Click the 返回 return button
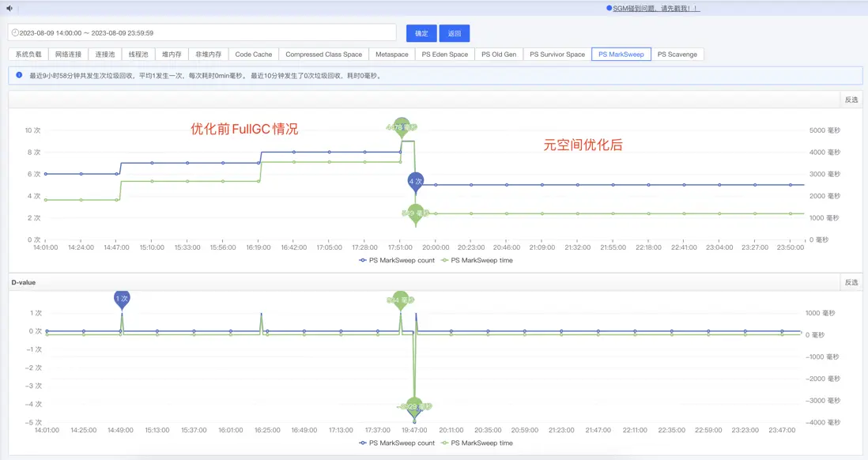Screen dimensions: 868x460 455,33
